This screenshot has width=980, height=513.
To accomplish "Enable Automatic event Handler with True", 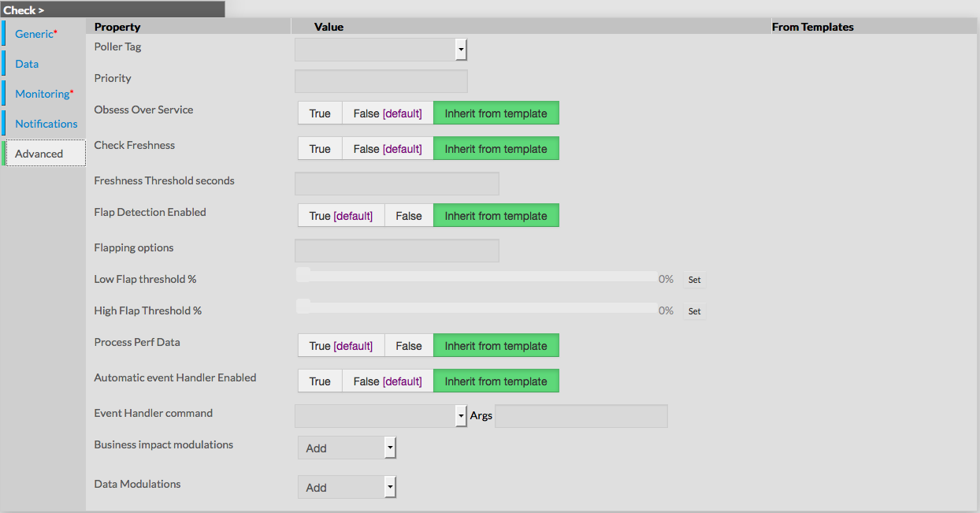I will click(x=320, y=381).
